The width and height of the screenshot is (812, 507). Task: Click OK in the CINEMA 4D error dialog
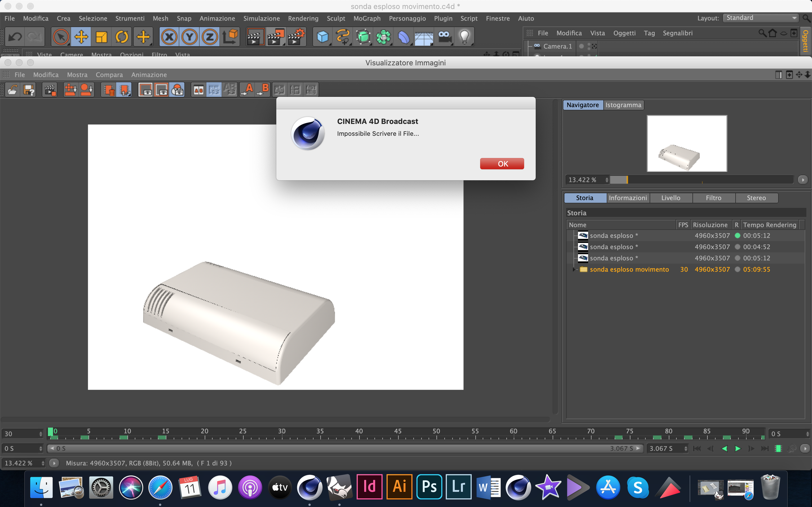[x=502, y=164]
